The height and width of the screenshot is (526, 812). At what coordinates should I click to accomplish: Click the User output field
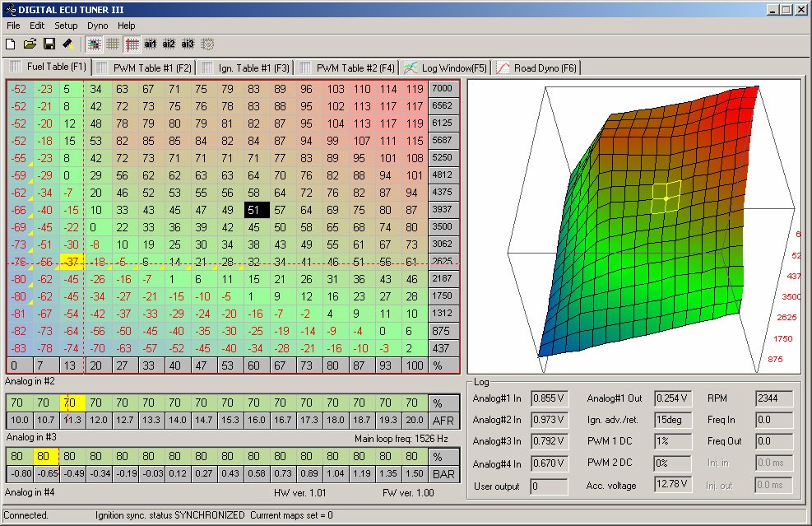549,486
